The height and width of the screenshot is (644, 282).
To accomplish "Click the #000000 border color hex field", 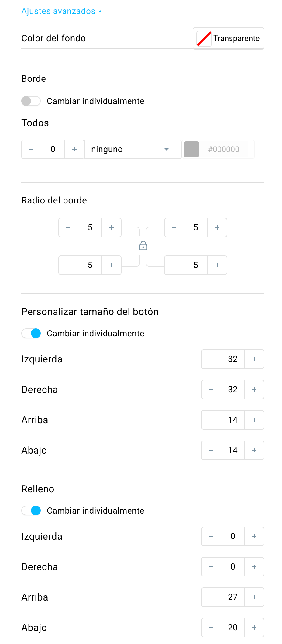I will (224, 149).
